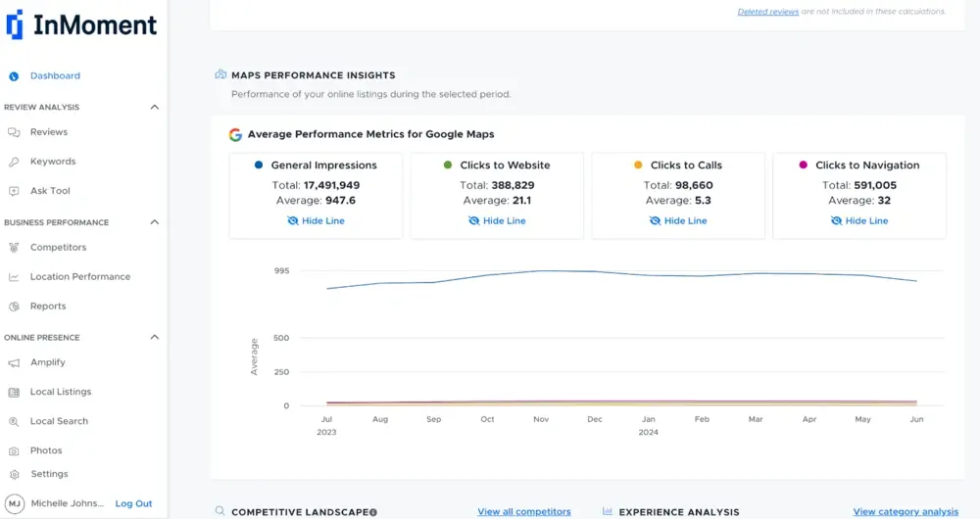980x519 pixels.
Task: Open the View all competitors link
Action: (x=523, y=511)
